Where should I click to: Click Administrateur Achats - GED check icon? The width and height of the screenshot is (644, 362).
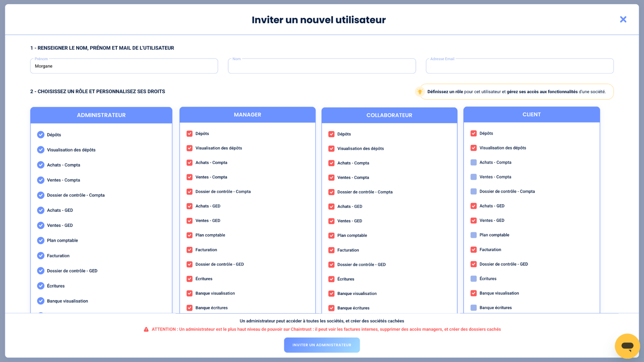41,210
